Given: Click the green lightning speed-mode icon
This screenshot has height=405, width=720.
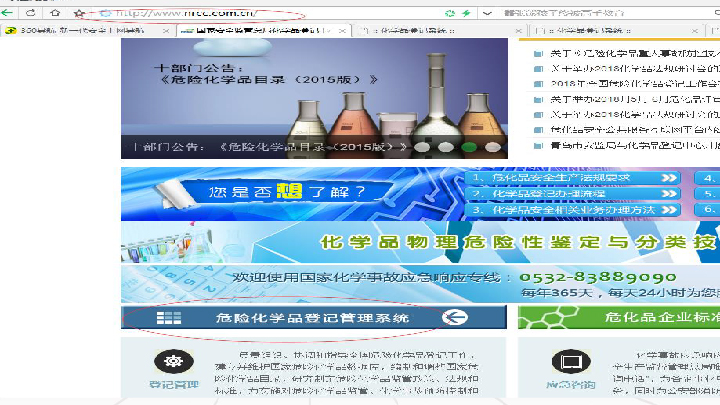Looking at the screenshot, I should [x=466, y=13].
